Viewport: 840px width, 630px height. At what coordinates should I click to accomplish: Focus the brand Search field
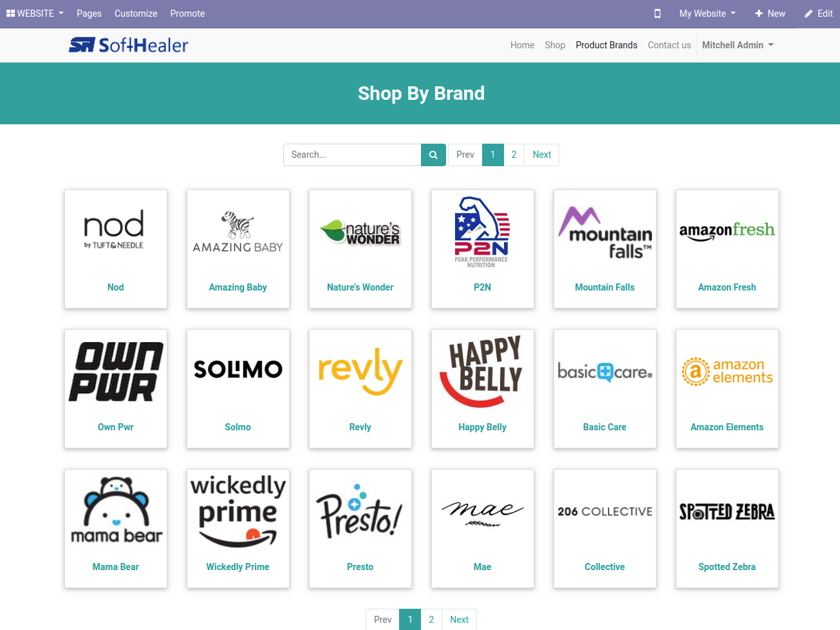(352, 155)
